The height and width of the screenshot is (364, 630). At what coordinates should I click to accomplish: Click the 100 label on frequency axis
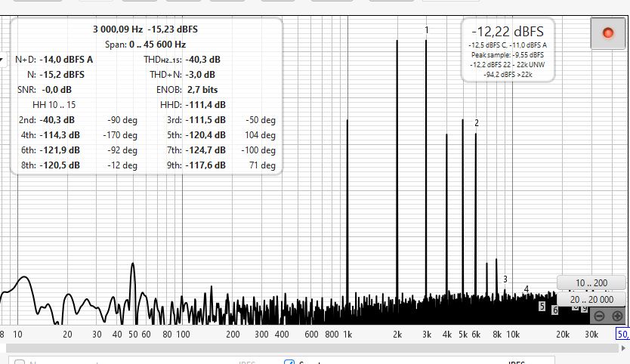[x=184, y=335]
